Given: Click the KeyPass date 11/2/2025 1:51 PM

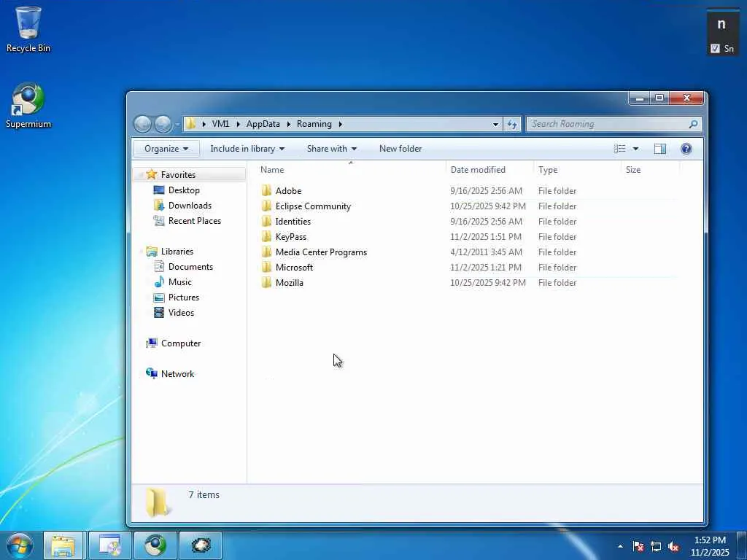Looking at the screenshot, I should [x=485, y=237].
